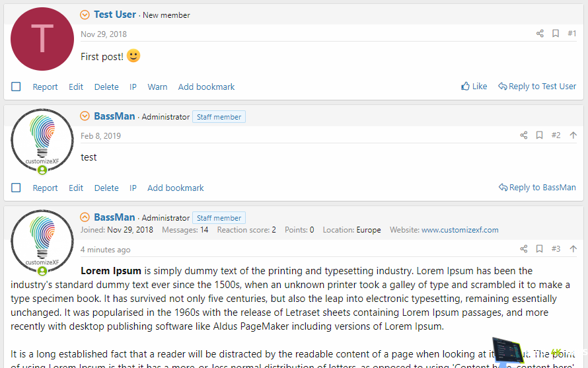
Task: Click bookmark icon on post #1
Action: [556, 34]
